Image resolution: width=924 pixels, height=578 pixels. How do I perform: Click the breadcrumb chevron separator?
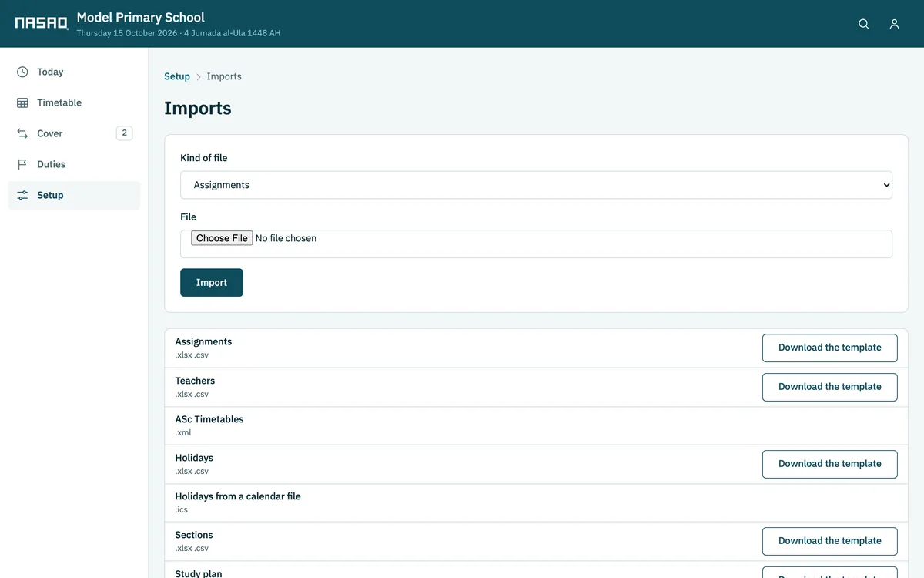(x=198, y=77)
